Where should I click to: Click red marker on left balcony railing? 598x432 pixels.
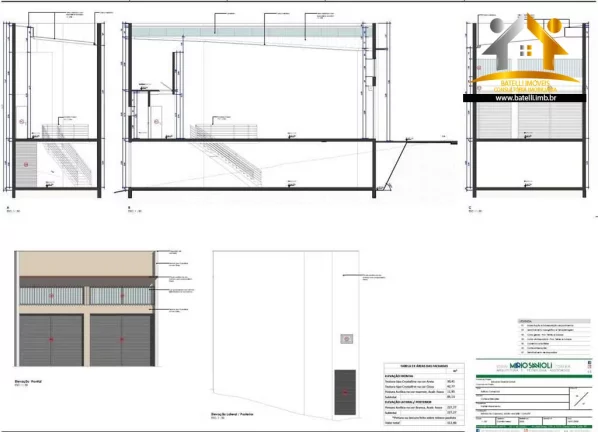tap(51, 296)
